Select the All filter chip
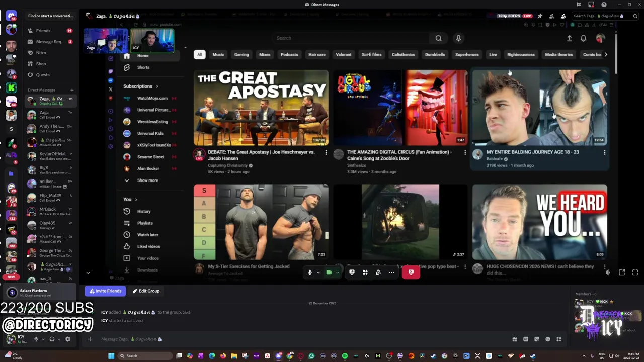 pos(200,54)
